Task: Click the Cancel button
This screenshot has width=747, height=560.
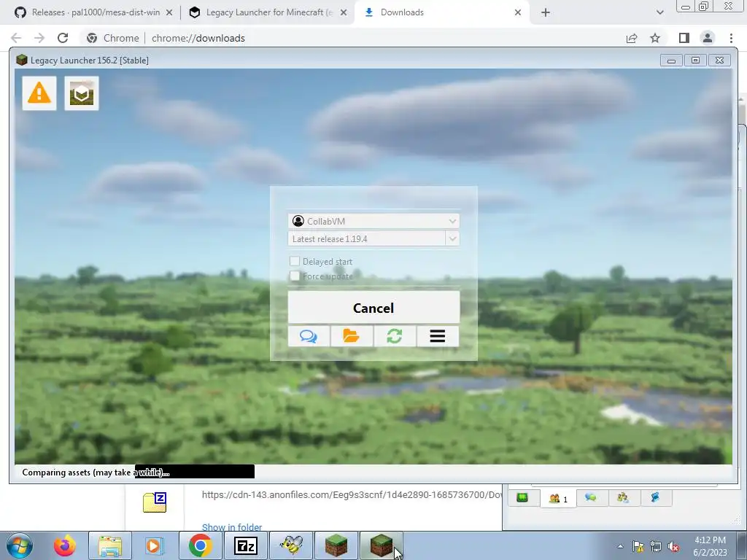Action: (373, 308)
